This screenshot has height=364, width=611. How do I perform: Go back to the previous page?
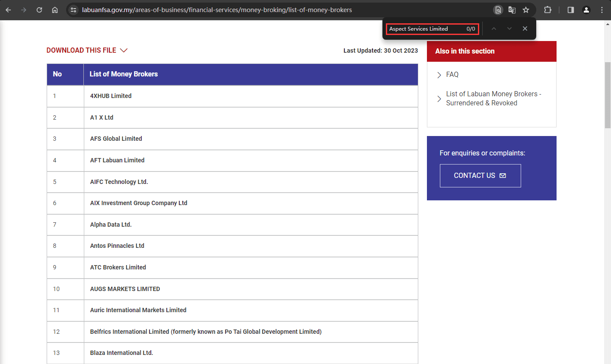(8, 9)
